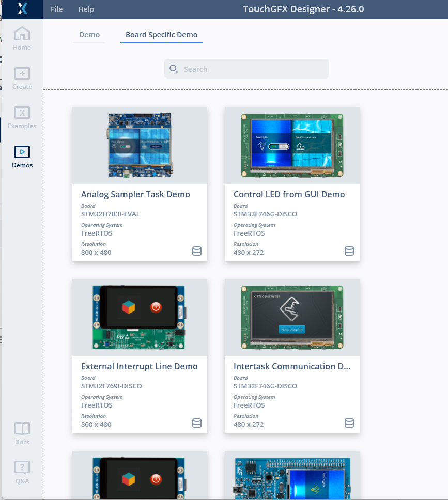Open the Analog Sampler Task Demo thumbnail
The image size is (448, 500).
point(140,145)
